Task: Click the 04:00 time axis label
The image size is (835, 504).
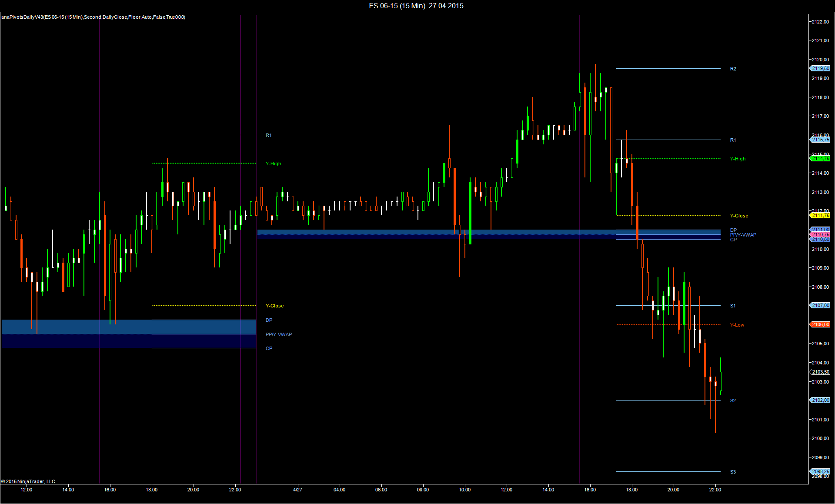Action: 339,490
